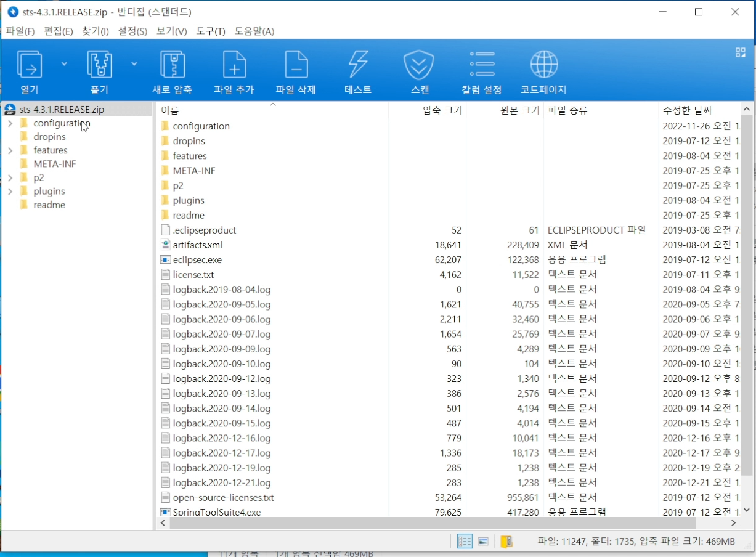The image size is (756, 557).
Task: Click the 열기 (Open) toolbar icon
Action: [29, 64]
